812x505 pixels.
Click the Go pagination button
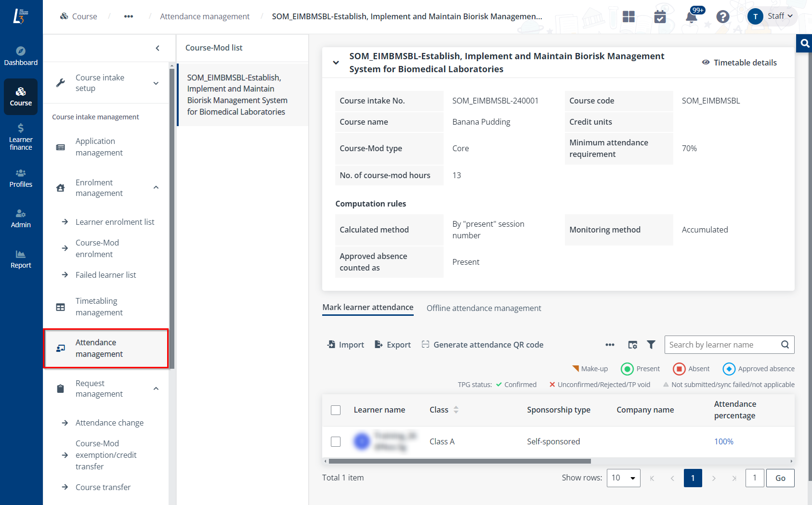780,478
